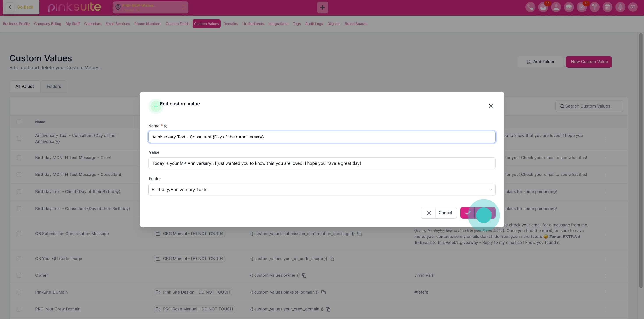
Task: Tick the GB Your QR Code Image checkbox
Action: 19,259
